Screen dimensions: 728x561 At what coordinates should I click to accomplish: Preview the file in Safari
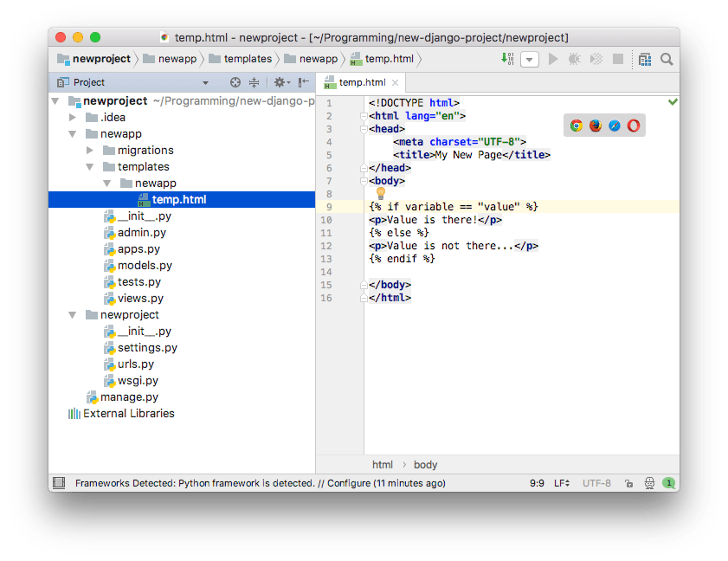tap(615, 126)
